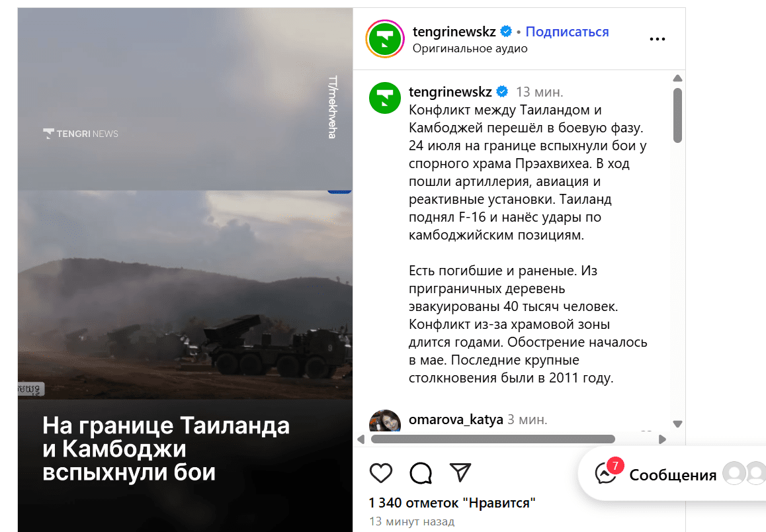Open the Сообщения messages panel

coord(673,475)
